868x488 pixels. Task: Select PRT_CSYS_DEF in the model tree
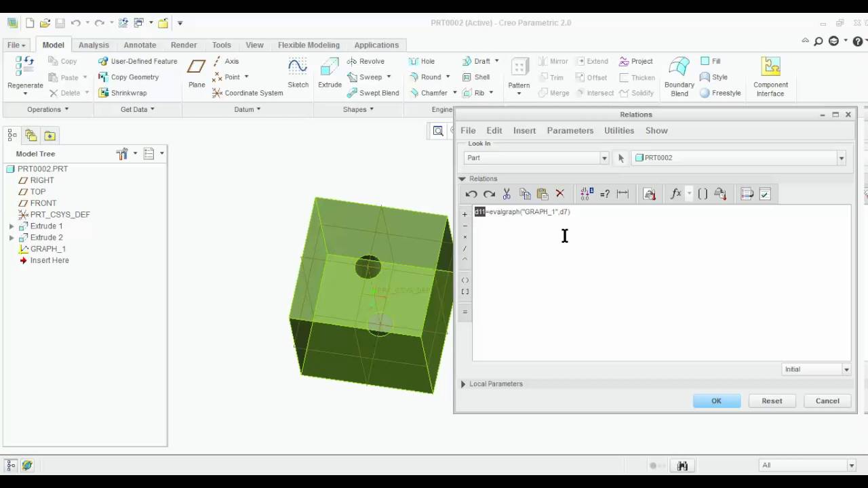[54, 215]
